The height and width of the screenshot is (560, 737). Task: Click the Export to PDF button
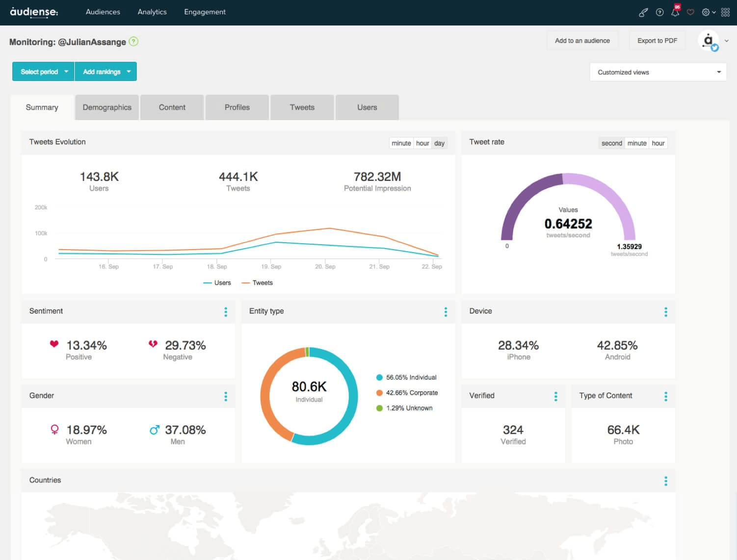point(657,41)
